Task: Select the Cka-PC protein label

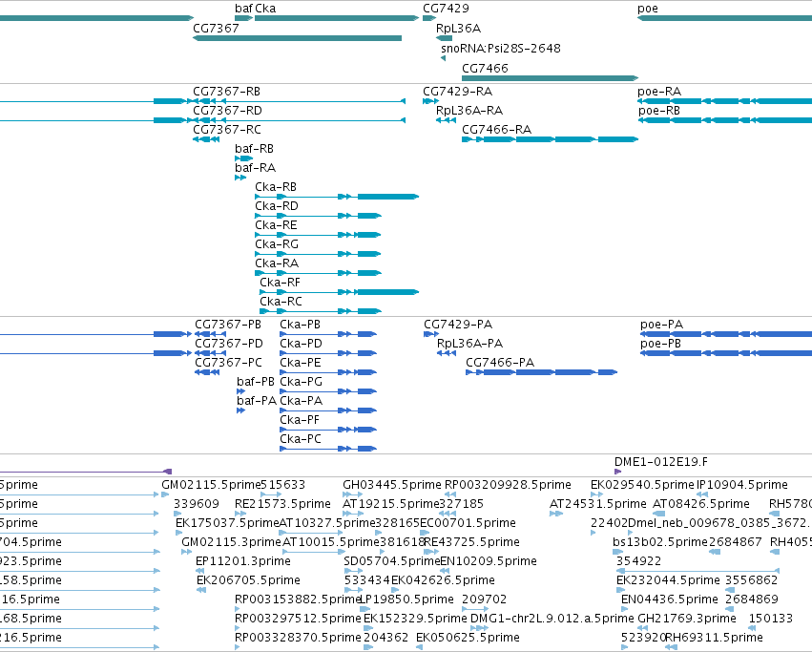Action: (x=301, y=439)
